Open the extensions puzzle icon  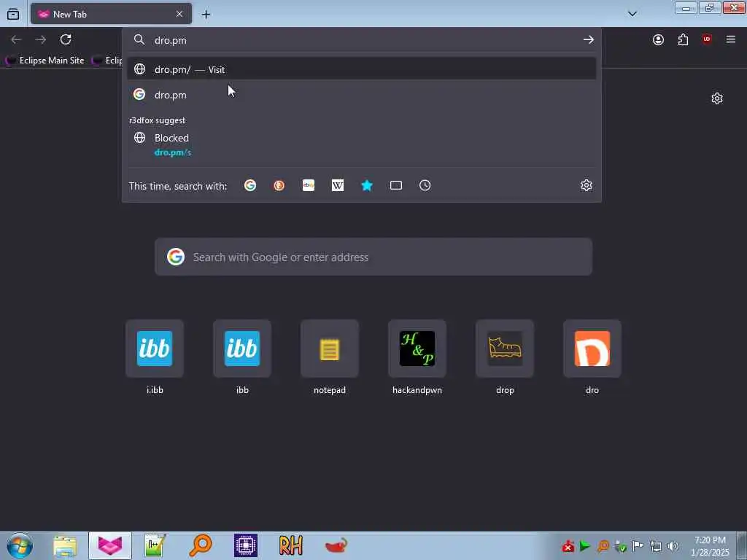pyautogui.click(x=683, y=40)
